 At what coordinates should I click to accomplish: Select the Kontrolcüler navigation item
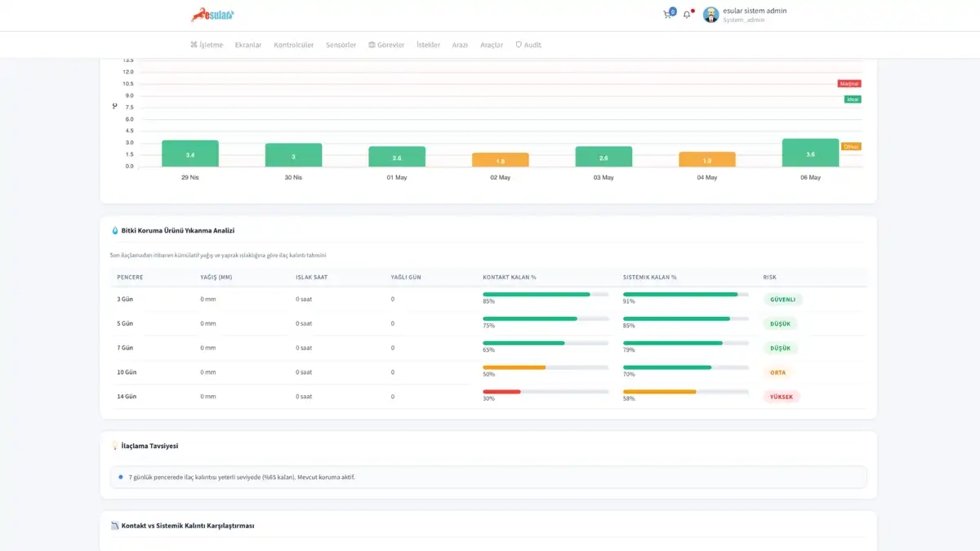pyautogui.click(x=294, y=45)
